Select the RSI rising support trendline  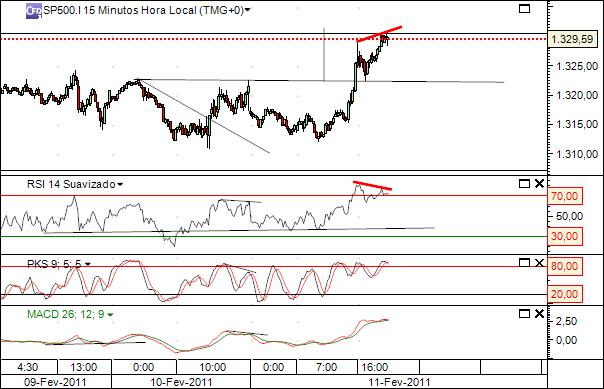tap(239, 230)
